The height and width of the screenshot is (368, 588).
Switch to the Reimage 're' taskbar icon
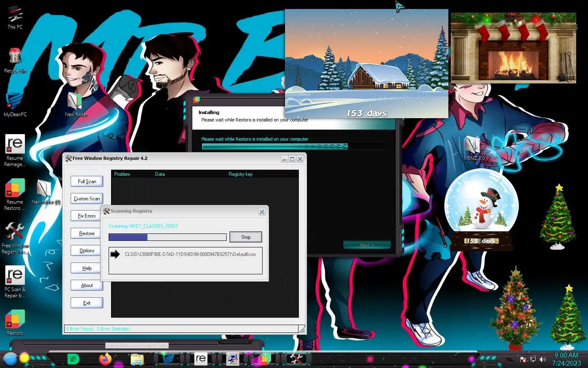click(200, 359)
